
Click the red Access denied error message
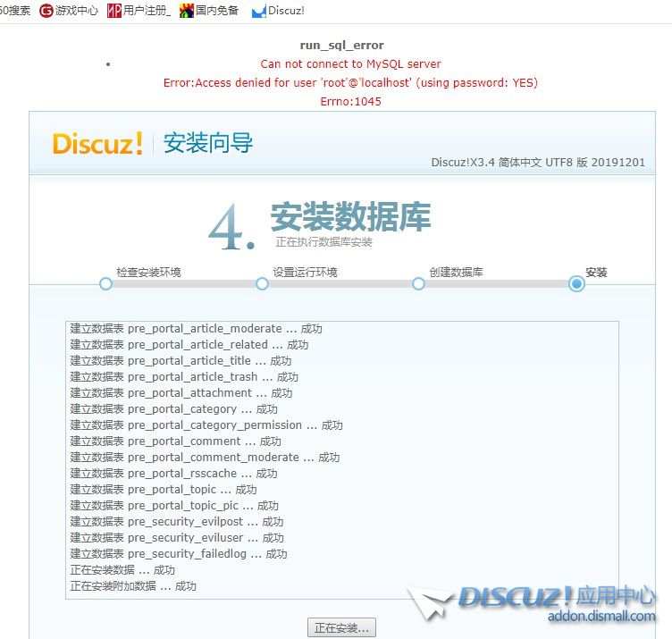[350, 83]
